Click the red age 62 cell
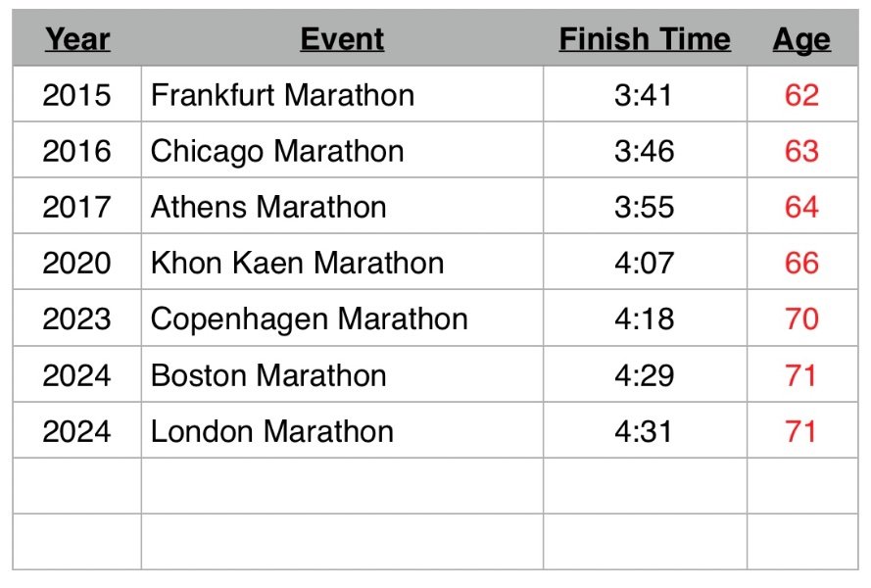871x588 pixels. [801, 95]
